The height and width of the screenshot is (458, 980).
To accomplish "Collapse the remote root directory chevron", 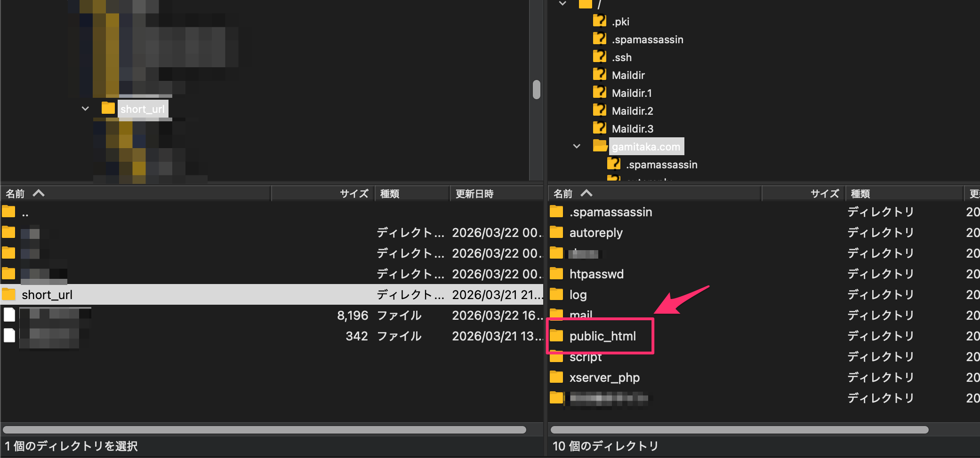I will [562, 4].
